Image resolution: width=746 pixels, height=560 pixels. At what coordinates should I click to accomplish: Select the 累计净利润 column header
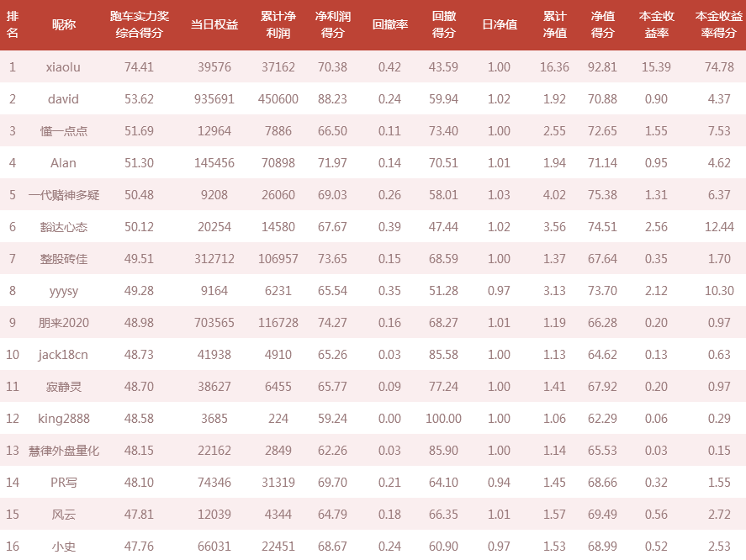(x=278, y=24)
